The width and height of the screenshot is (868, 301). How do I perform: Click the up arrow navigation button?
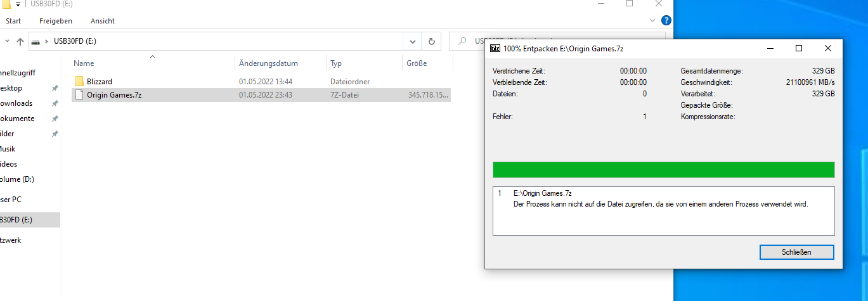[x=20, y=42]
